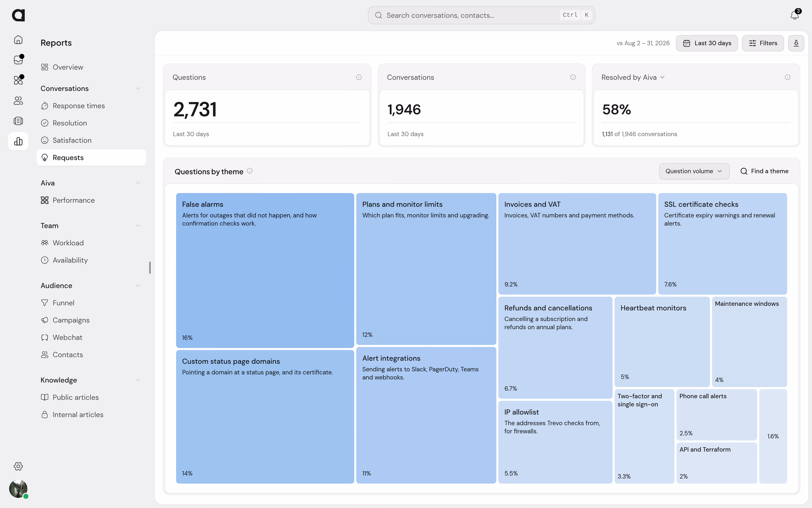The image size is (812, 508).
Task: Click the sidebar scrollbar handle
Action: click(150, 268)
